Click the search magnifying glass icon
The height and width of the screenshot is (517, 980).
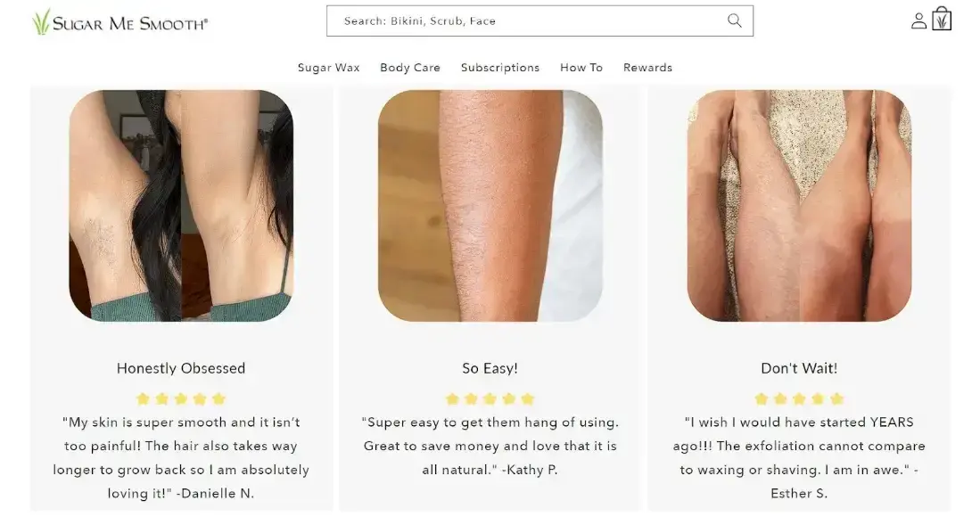pos(734,20)
